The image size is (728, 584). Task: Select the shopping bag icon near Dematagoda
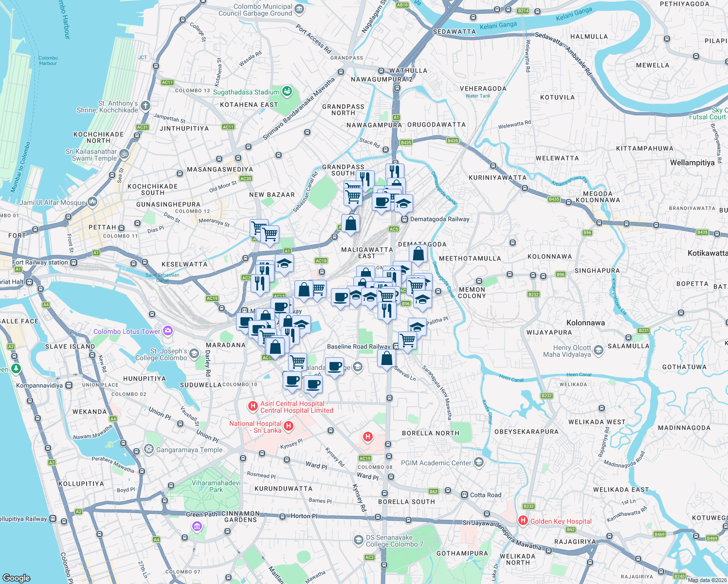(418, 252)
